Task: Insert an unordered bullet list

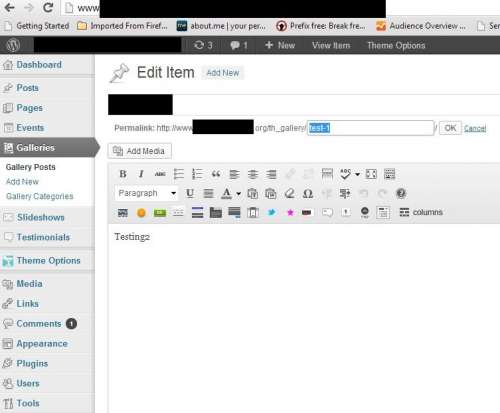Action: coord(179,174)
